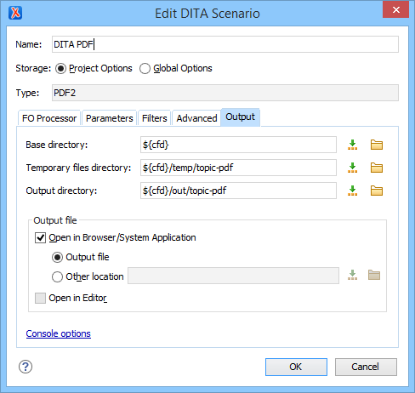Click the Other location path field
Screen dimensions: 415x393
(x=233, y=275)
